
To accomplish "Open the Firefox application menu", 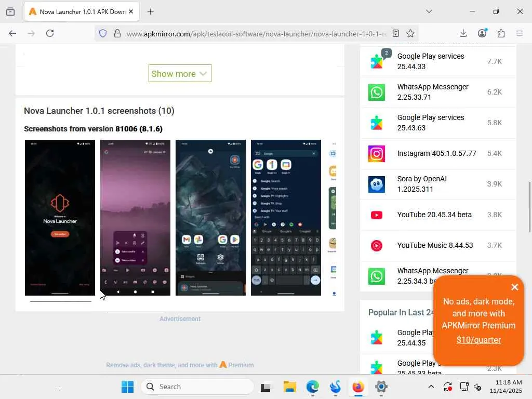I will click(x=520, y=33).
